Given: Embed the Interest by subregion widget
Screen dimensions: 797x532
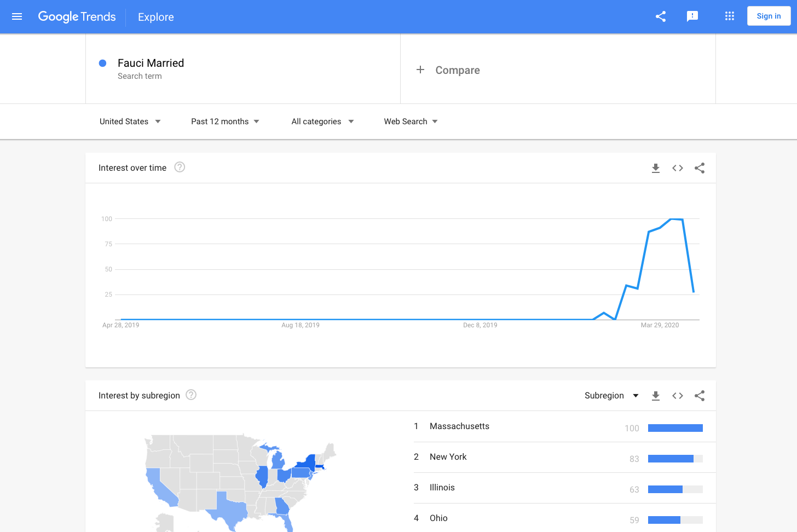Looking at the screenshot, I should pyautogui.click(x=678, y=396).
